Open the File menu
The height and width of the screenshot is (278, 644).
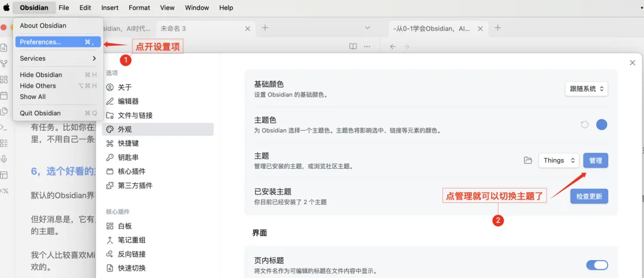point(64,7)
